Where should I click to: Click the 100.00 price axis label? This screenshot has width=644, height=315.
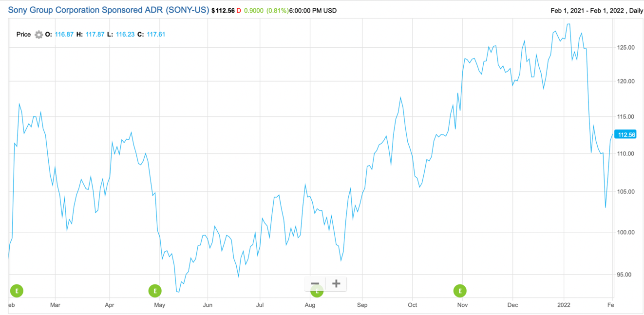tap(626, 232)
